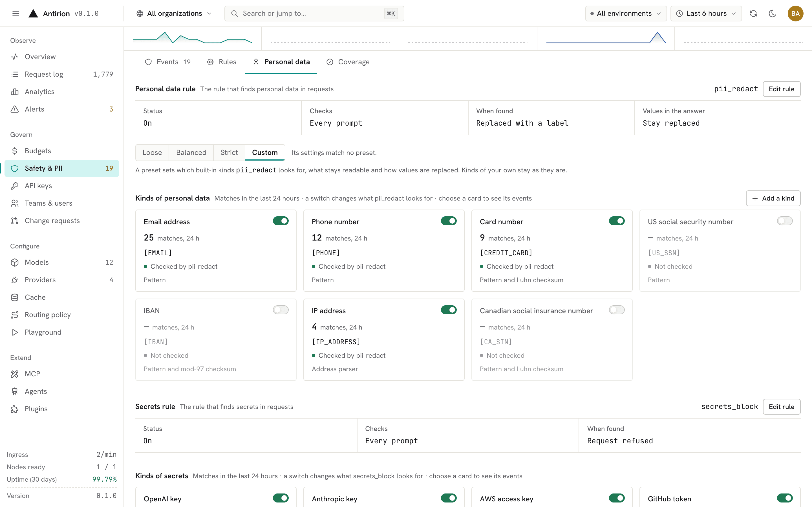The width and height of the screenshot is (812, 507).
Task: Open the Agents section
Action: tap(62, 391)
